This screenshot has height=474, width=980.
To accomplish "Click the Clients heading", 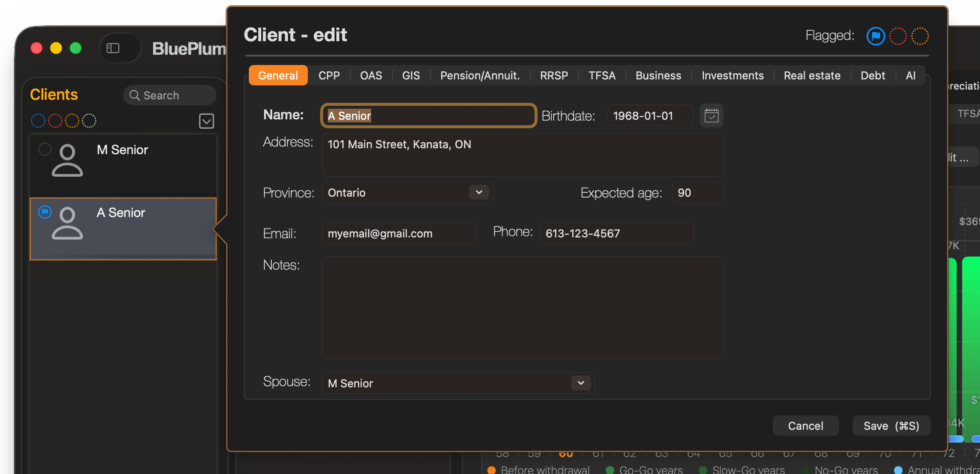I will 54,94.
